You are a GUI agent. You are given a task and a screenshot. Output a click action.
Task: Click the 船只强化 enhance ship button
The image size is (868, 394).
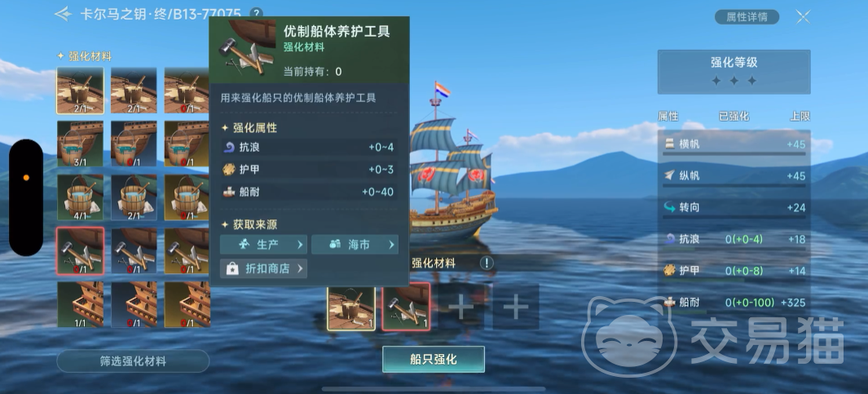tap(434, 359)
